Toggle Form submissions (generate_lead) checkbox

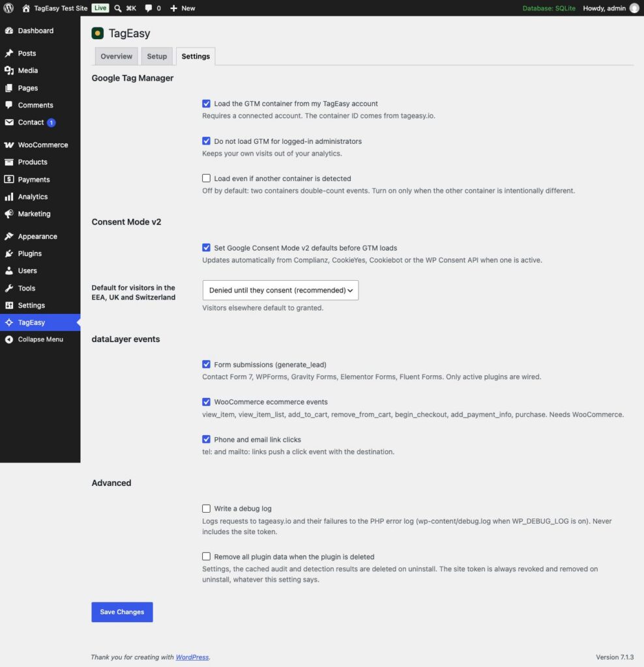(207, 365)
